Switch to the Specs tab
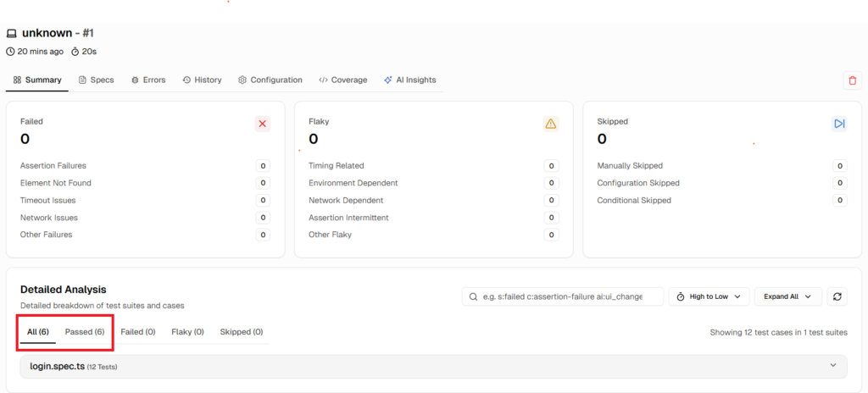Viewport: 868px width, 393px height. (96, 80)
